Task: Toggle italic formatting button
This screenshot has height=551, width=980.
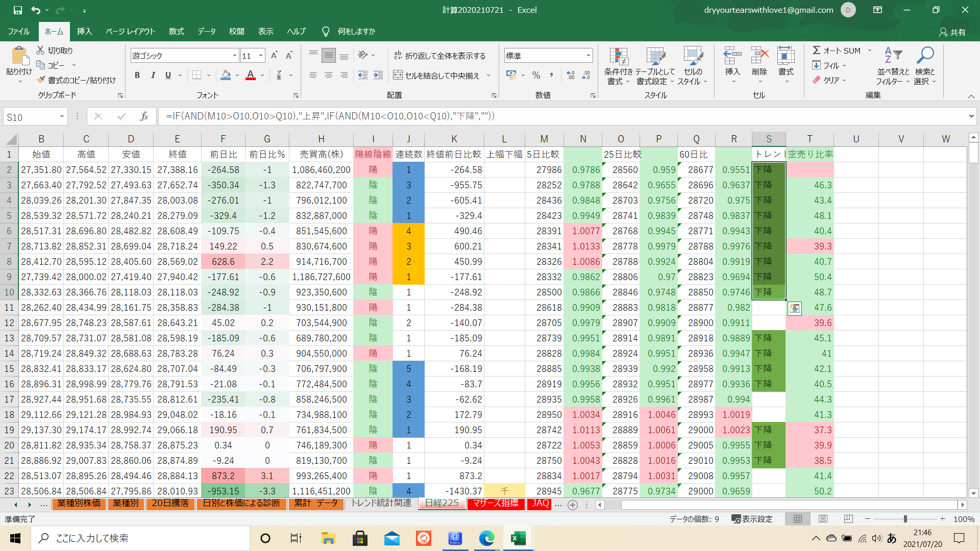Action: (x=153, y=76)
